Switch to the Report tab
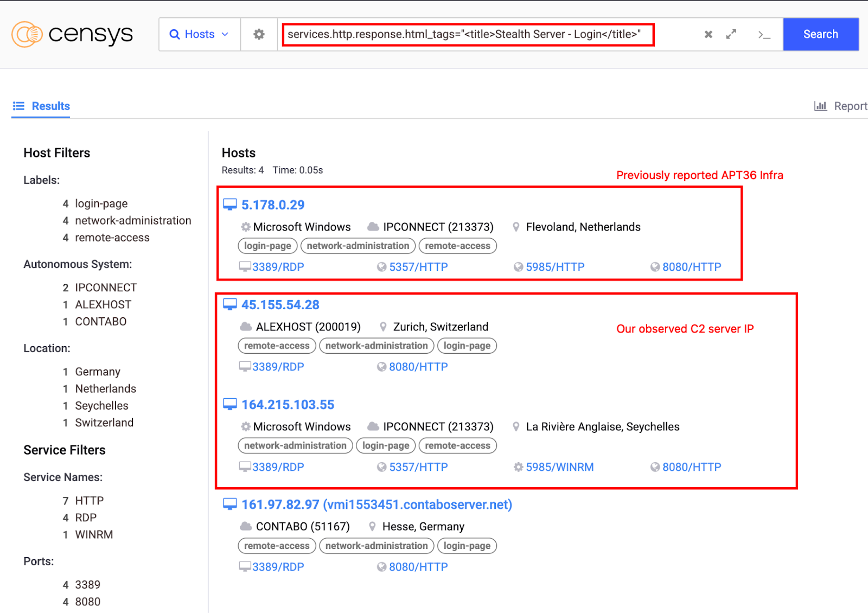Screen dimensions: 868x613 coord(841,106)
